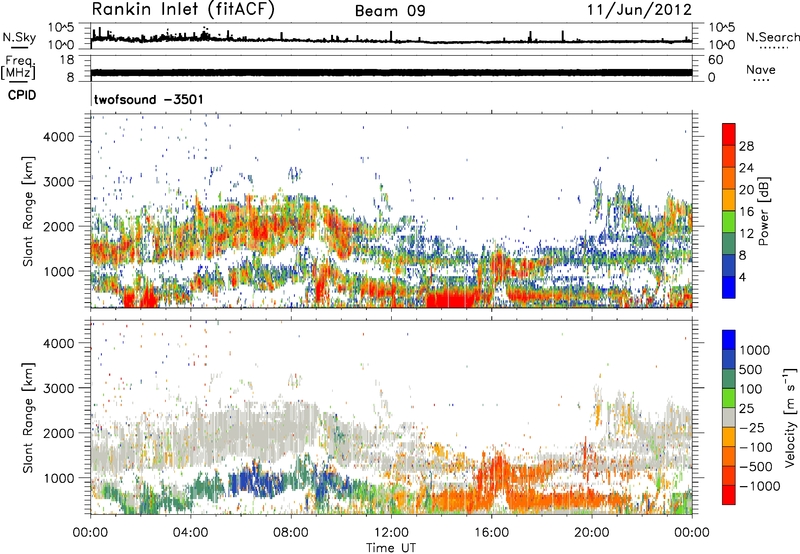Pick the light green 12–16 dB power swatch
800x554 pixels.
tap(729, 222)
